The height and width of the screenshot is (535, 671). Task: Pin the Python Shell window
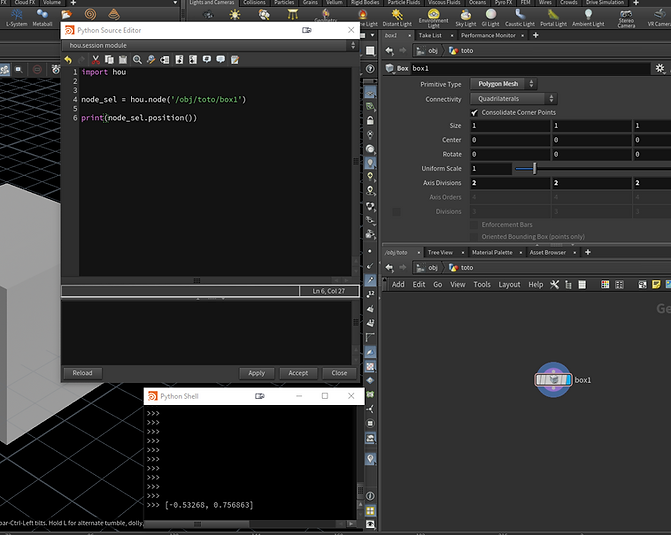click(260, 396)
